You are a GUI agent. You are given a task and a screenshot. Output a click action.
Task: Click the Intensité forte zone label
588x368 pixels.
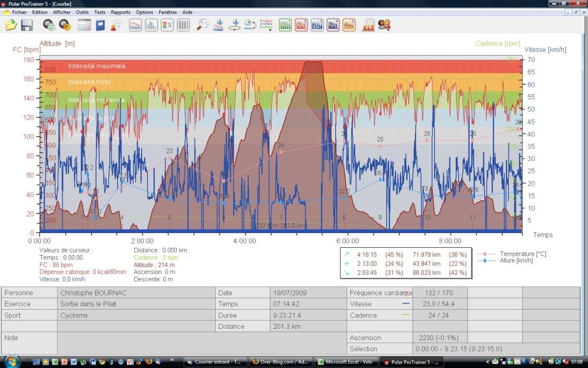[89, 82]
